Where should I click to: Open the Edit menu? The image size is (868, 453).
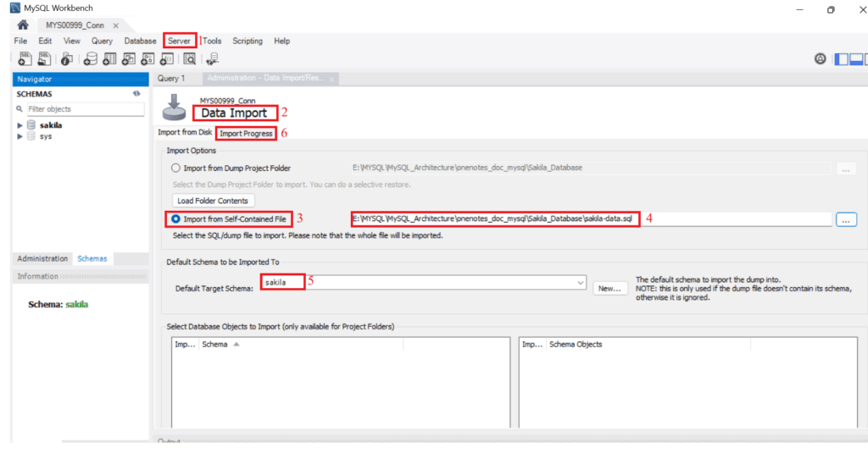click(45, 41)
